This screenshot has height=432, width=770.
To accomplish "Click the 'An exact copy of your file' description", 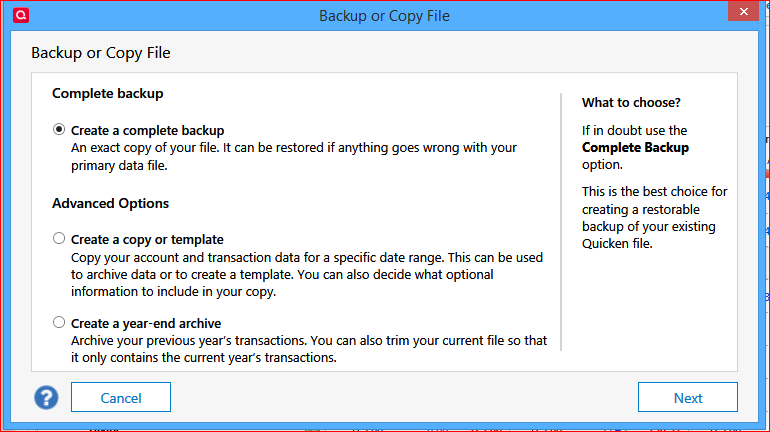I will (x=294, y=156).
